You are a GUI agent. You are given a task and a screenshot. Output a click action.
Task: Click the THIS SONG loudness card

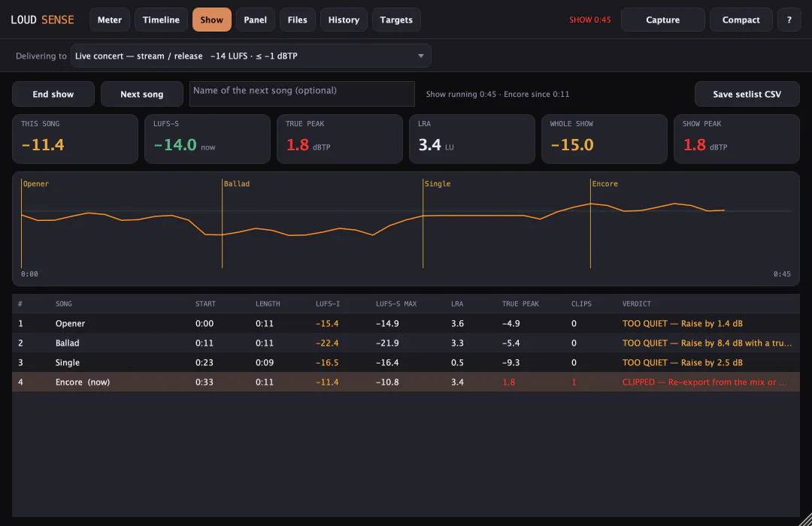pos(75,139)
